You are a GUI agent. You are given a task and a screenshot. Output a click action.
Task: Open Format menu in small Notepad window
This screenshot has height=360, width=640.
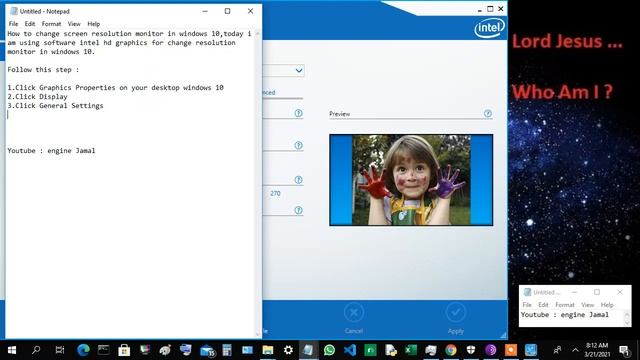click(x=565, y=304)
